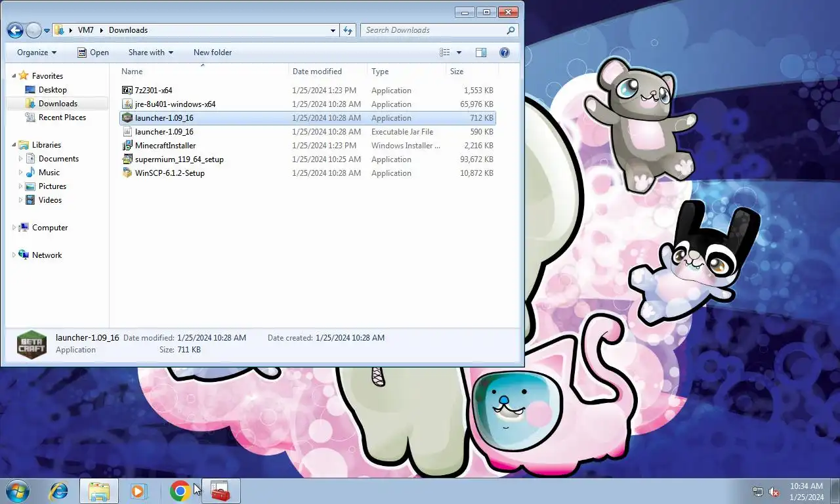Click the WinSCP-6.1.2-Setup file name
840x504 pixels.
(170, 173)
